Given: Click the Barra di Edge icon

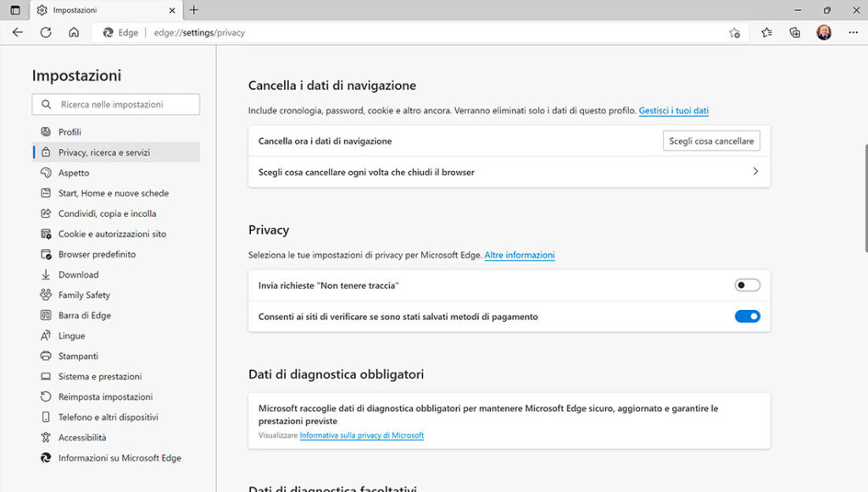Looking at the screenshot, I should point(46,315).
